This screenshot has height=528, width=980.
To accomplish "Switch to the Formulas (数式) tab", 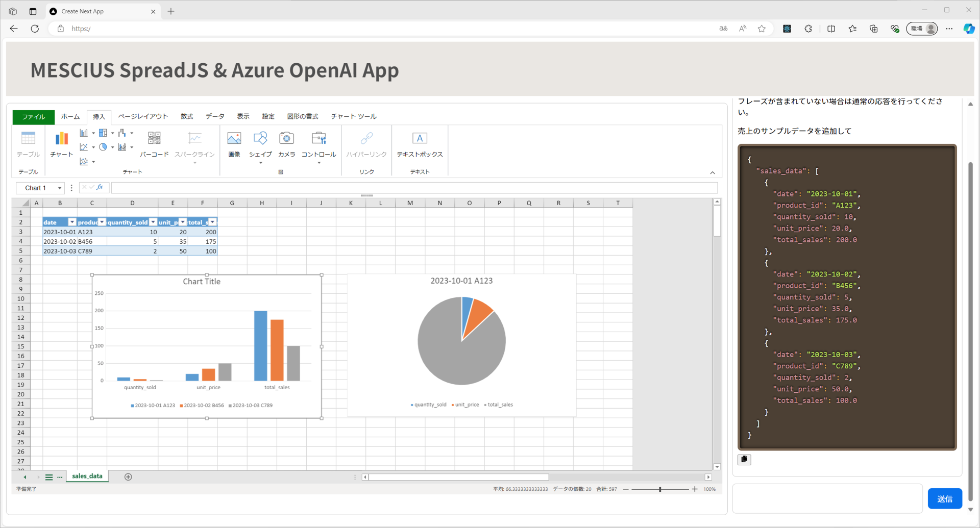I will click(x=187, y=117).
